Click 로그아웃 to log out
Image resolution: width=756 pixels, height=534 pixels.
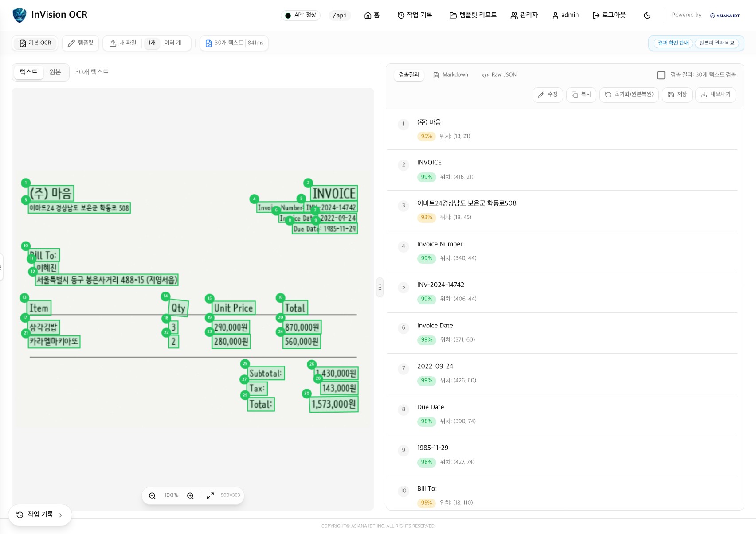point(609,15)
